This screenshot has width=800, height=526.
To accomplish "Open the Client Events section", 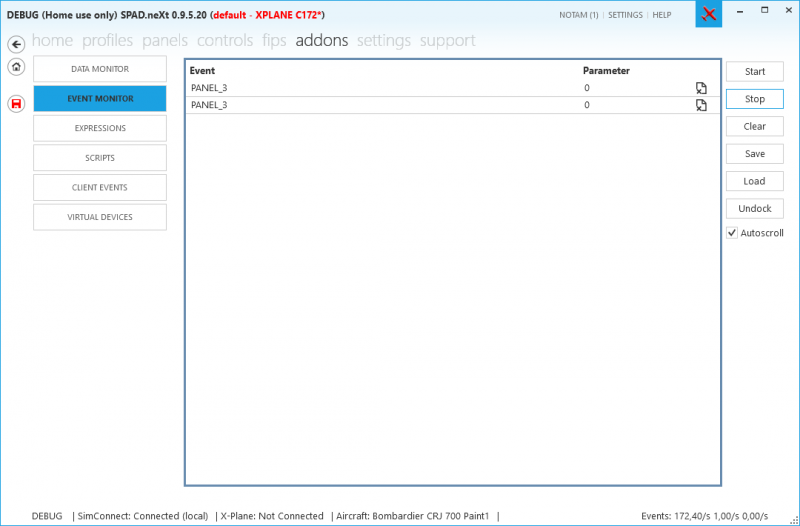I will coord(100,187).
